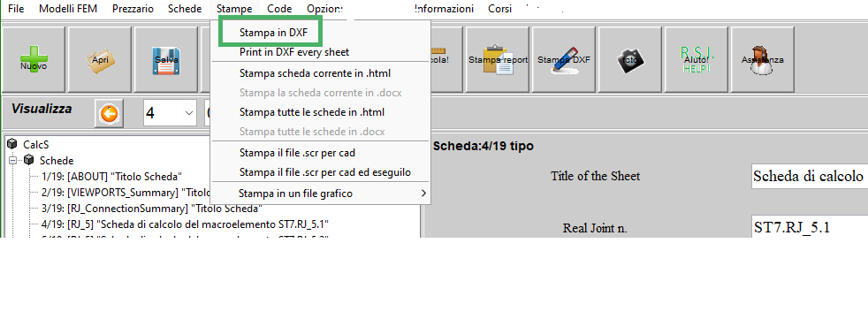Click the Stampa report clipboard icon
This screenshot has height=319, width=868.
pos(499,59)
